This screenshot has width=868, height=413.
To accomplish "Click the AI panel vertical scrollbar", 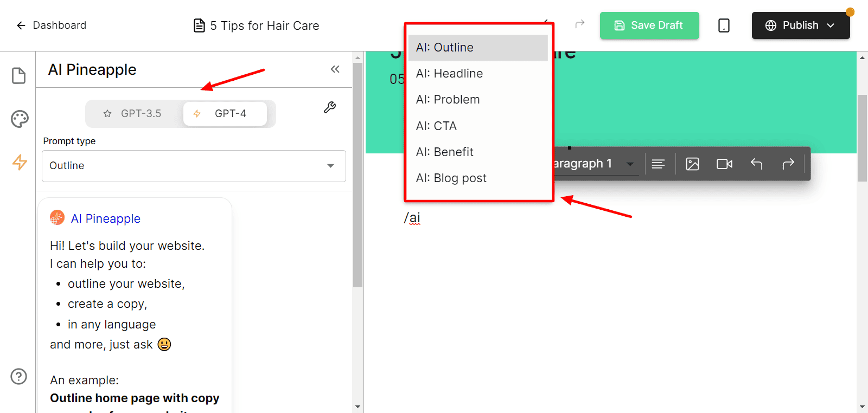I will click(x=358, y=175).
